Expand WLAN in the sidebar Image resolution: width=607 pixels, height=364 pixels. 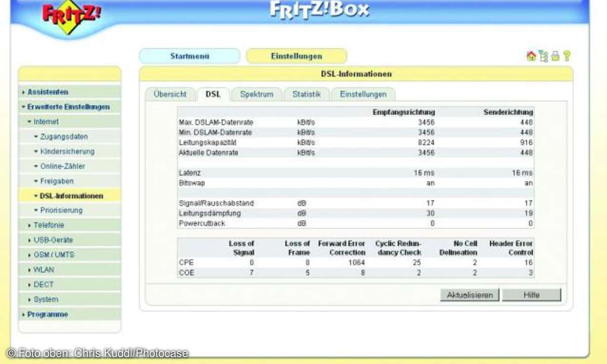point(70,270)
